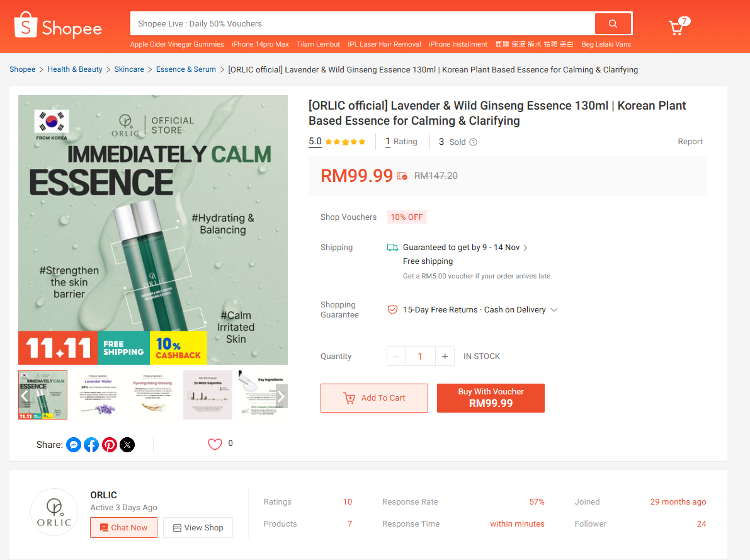Viewport: 750px width, 560px height.
Task: Expand shipping delivery date details
Action: point(526,248)
